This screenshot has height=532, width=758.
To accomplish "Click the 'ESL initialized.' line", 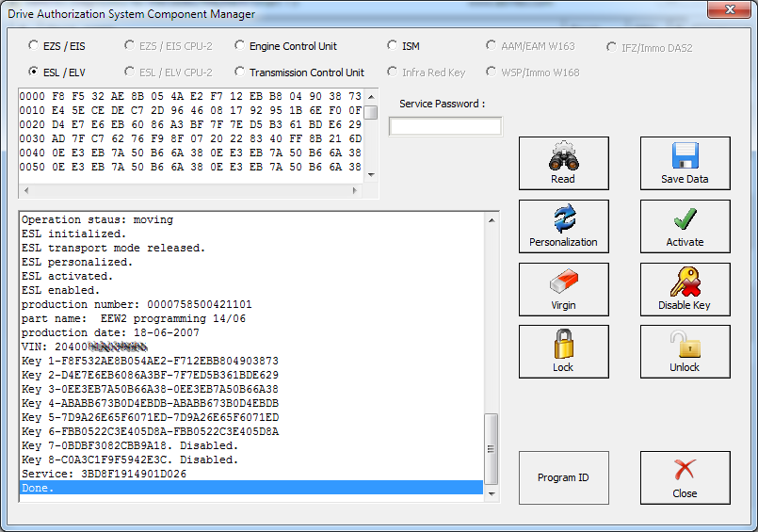I will pos(73,234).
